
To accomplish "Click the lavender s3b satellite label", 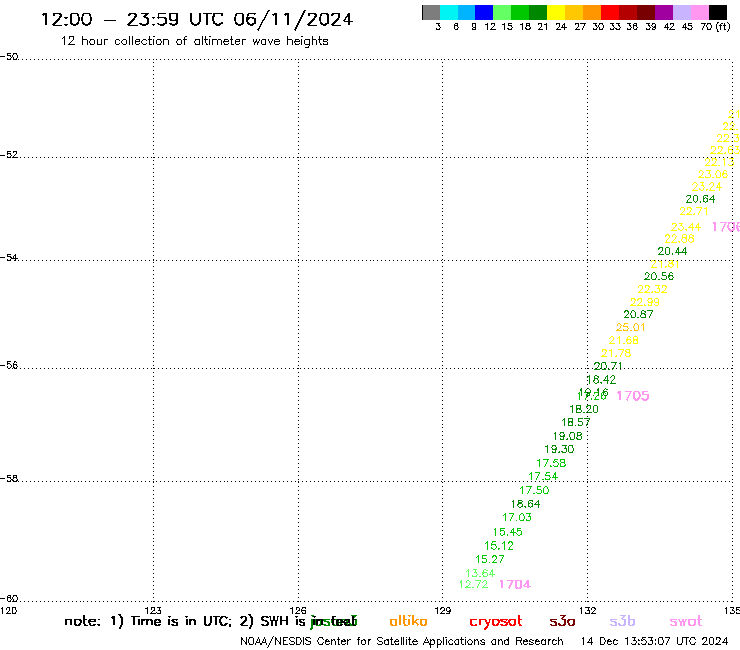I will pyautogui.click(x=622, y=621).
